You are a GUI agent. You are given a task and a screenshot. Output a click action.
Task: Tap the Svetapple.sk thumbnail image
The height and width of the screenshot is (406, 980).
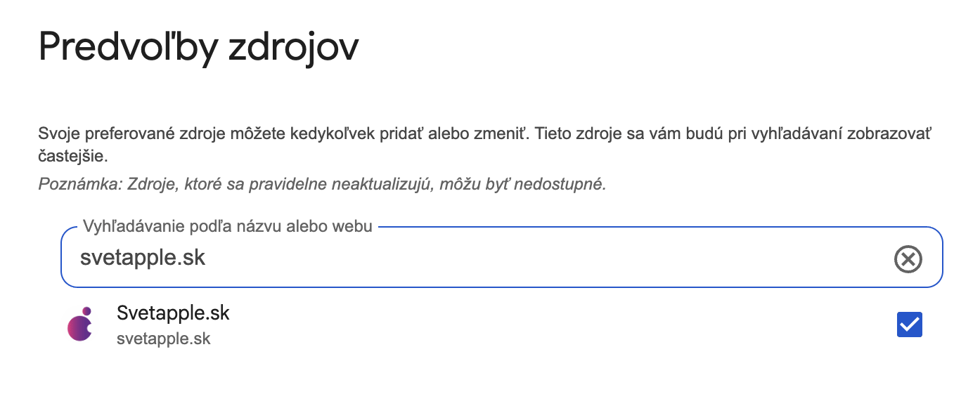[x=79, y=325]
